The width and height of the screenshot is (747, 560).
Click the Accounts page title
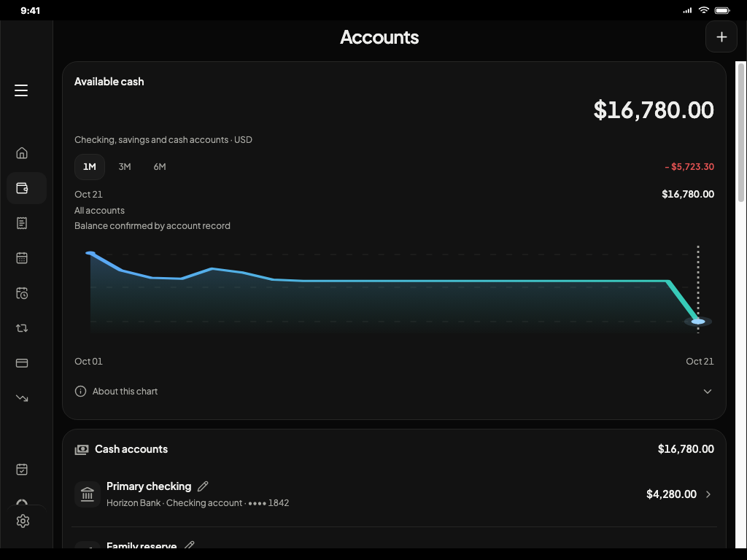click(x=379, y=37)
